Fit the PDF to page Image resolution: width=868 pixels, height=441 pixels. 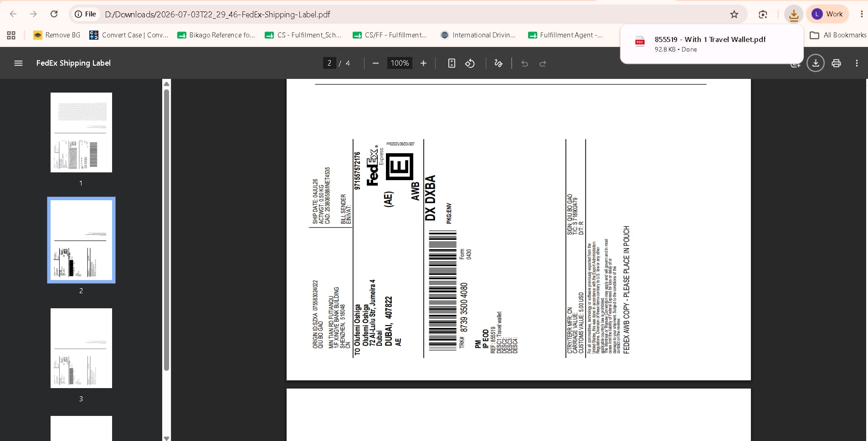(x=452, y=63)
